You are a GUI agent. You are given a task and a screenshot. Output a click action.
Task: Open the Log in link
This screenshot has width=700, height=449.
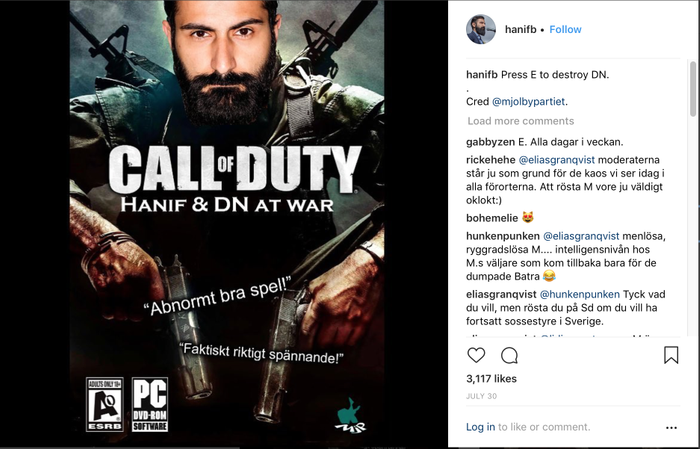click(480, 427)
